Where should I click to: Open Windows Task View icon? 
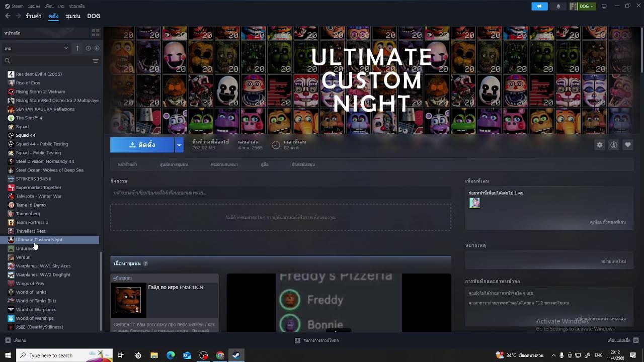tap(121, 355)
